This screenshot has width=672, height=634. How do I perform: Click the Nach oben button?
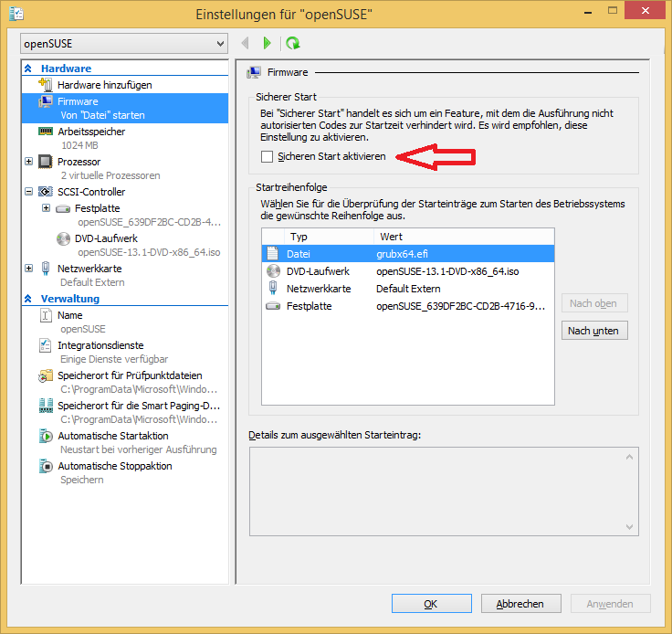pos(594,303)
